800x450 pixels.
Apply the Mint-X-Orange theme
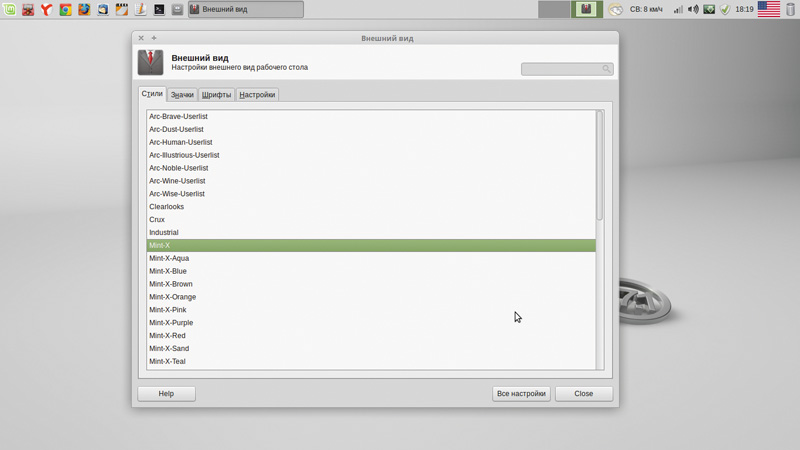(x=371, y=297)
